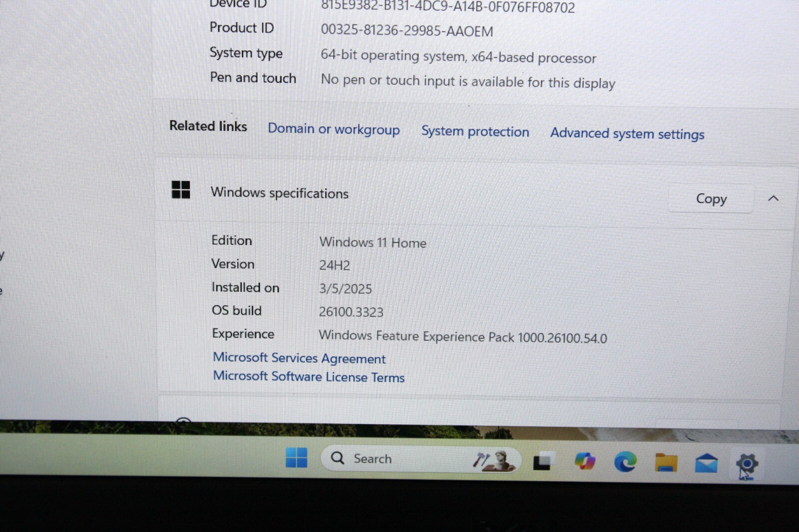Open Advanced system settings link
This screenshot has height=532, width=799.
pyautogui.click(x=627, y=134)
